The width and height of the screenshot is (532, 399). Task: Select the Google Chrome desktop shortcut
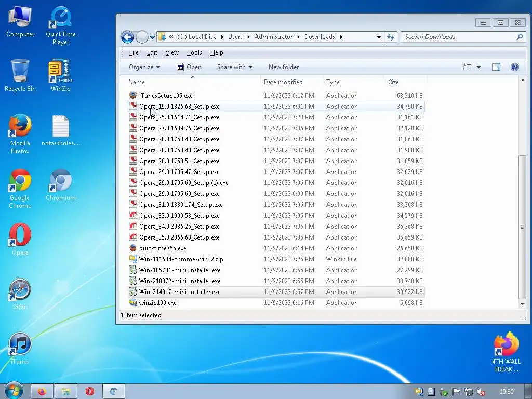[20, 189]
